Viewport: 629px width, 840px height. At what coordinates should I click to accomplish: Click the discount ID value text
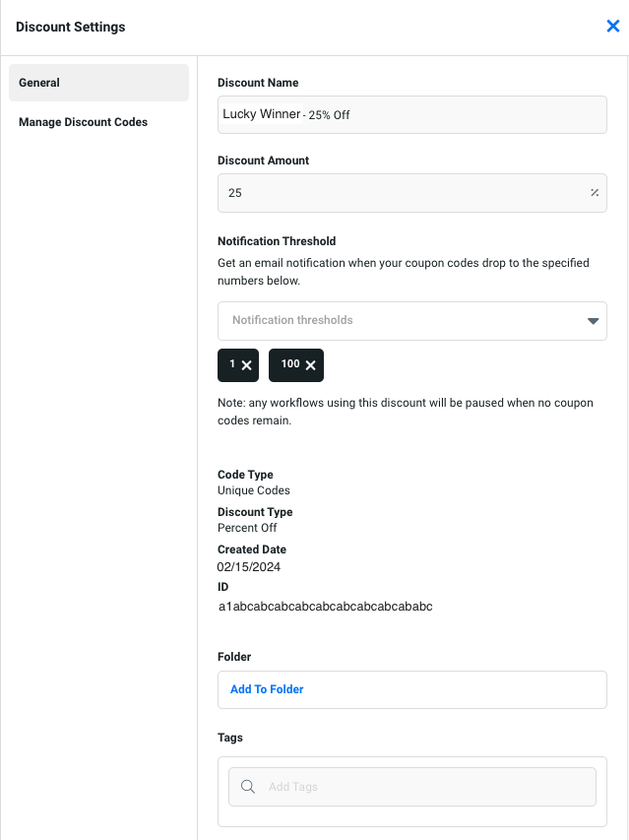pyautogui.click(x=325, y=607)
